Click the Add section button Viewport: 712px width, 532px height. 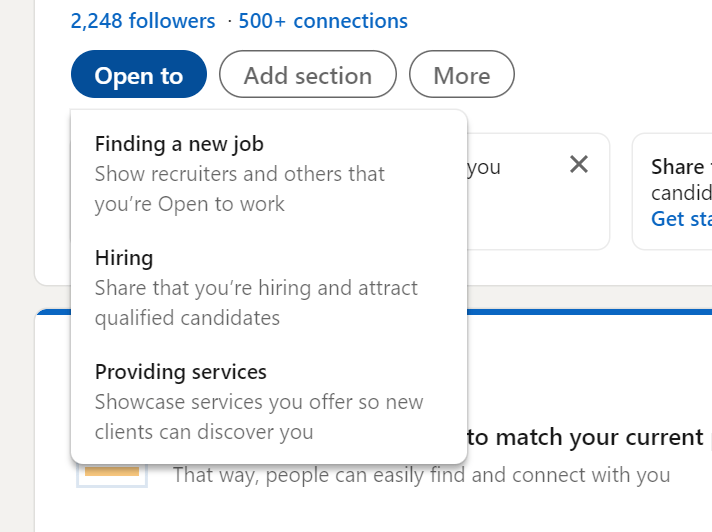308,76
